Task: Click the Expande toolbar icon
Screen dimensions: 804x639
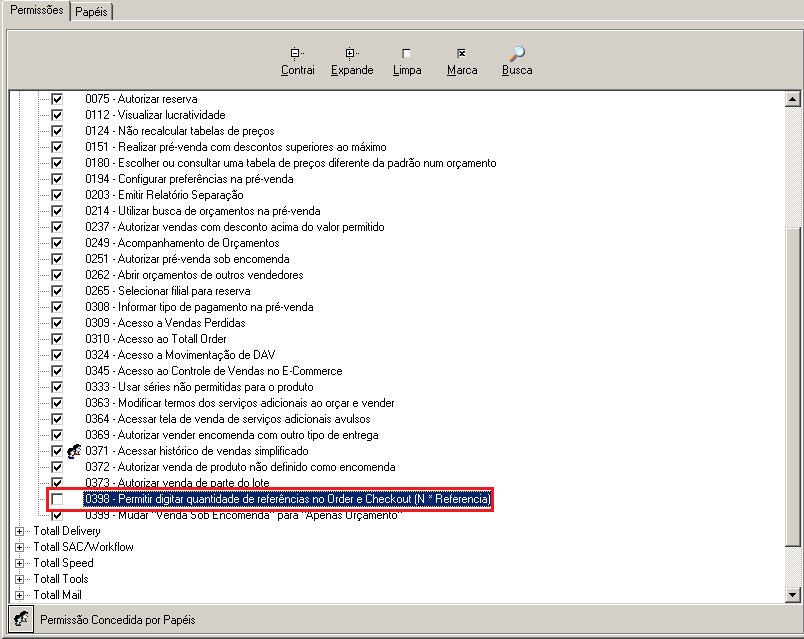Action: 352,54
